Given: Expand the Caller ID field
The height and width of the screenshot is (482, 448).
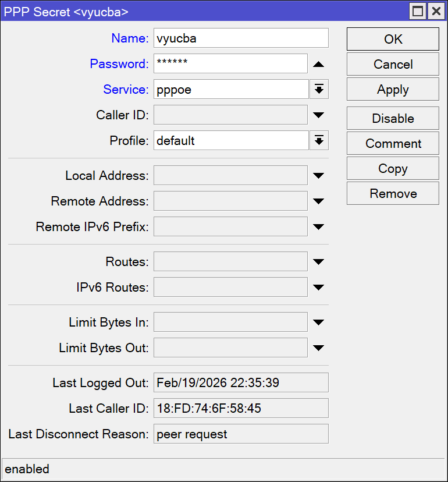Looking at the screenshot, I should pos(318,115).
